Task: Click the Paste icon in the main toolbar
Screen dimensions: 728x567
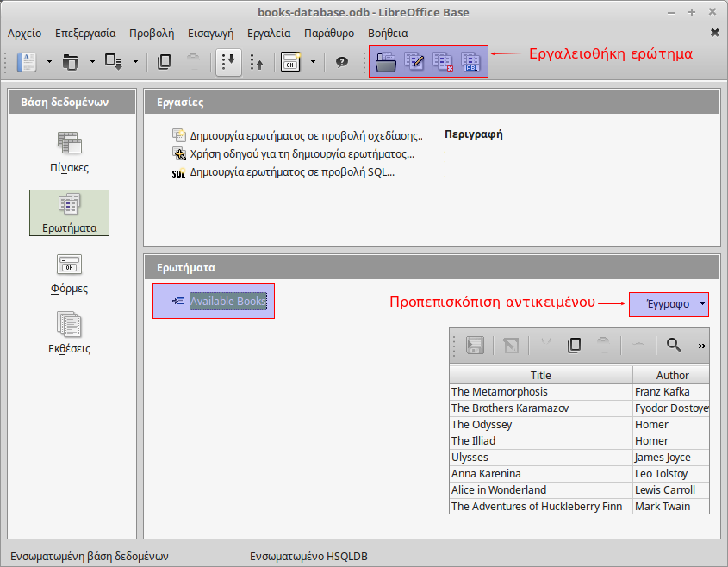Action: coord(193,62)
